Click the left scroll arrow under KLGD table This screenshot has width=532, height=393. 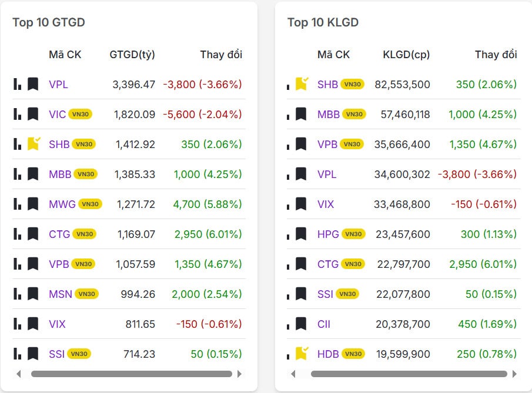tap(293, 374)
